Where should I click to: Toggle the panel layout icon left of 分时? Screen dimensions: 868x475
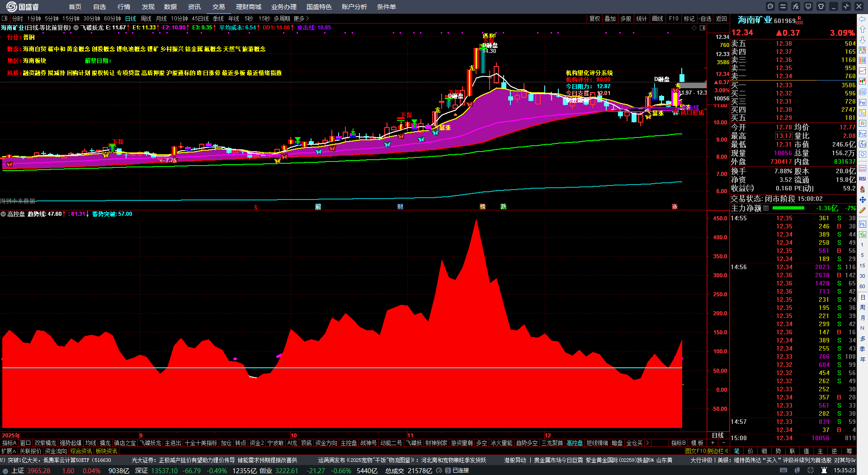click(x=5, y=19)
